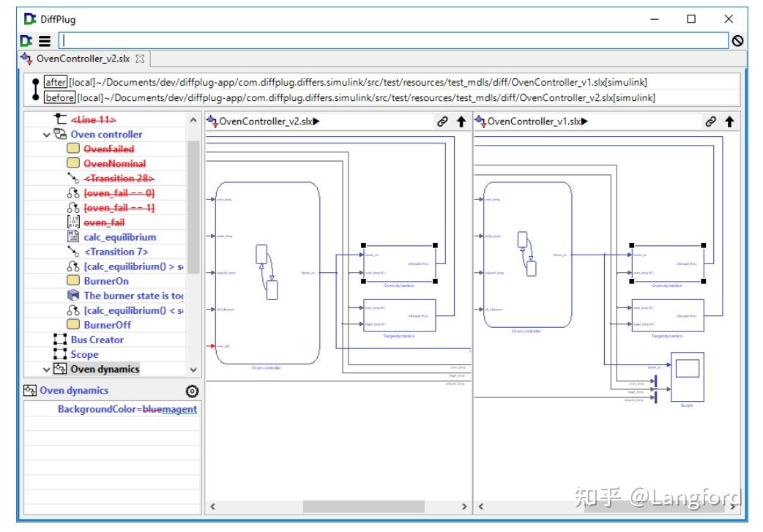The height and width of the screenshot is (532, 763).
Task: Go up a level in the v2 pane
Action: click(461, 121)
